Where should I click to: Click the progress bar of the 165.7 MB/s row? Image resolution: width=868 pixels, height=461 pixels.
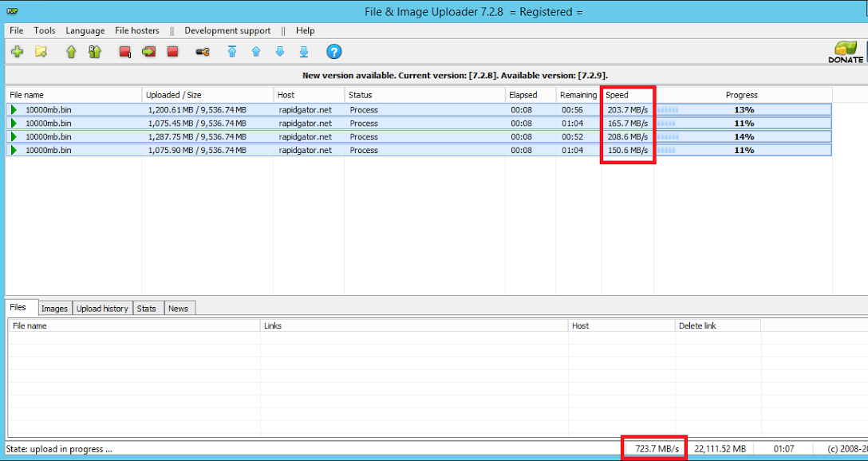coord(743,123)
